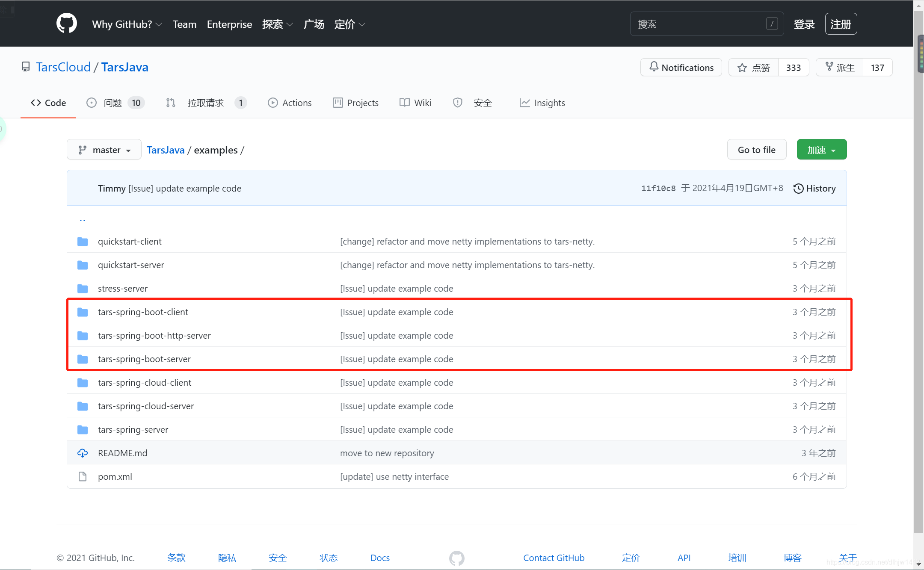Click the repository book icon beside TarsCloud
924x570 pixels.
(x=26, y=67)
